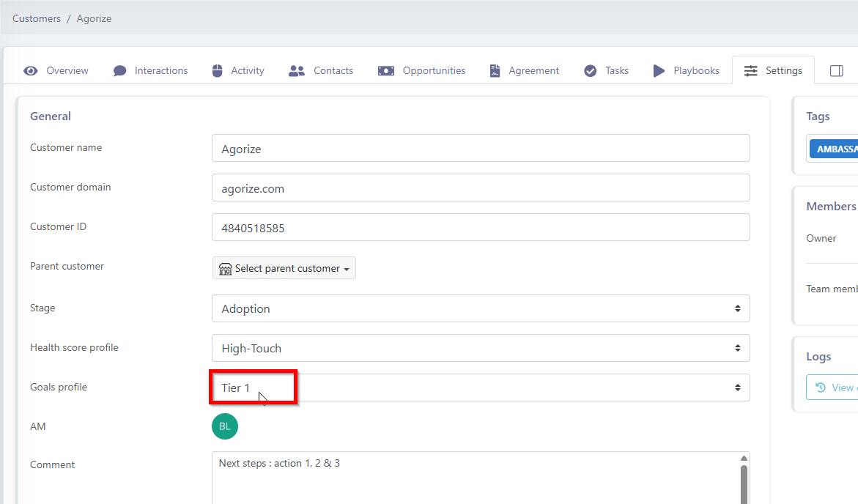Expand the Goals profile Tier 1 dropdown

click(481, 388)
